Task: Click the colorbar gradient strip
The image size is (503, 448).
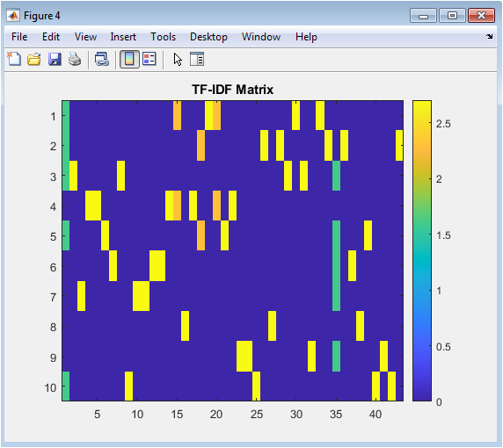Action: coord(422,250)
